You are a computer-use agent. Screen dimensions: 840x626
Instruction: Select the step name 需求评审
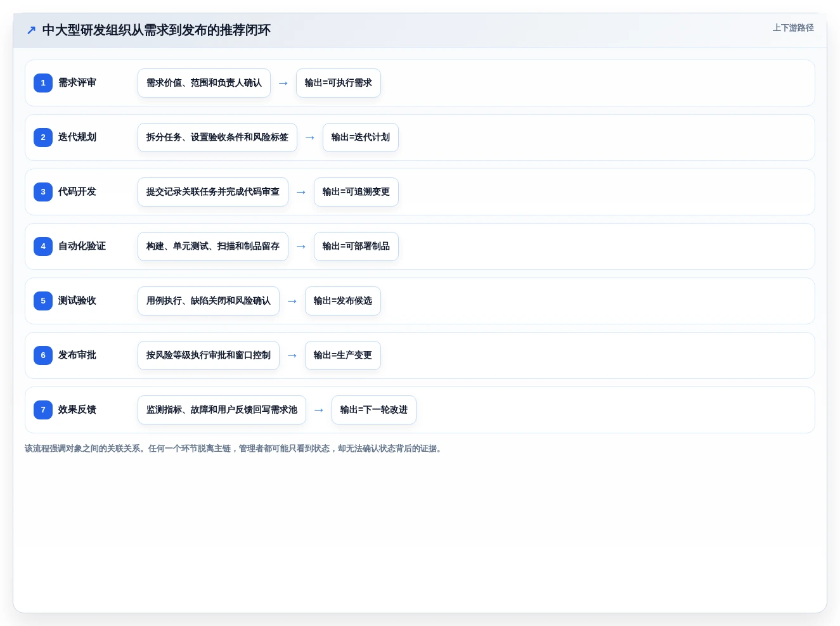click(x=77, y=83)
